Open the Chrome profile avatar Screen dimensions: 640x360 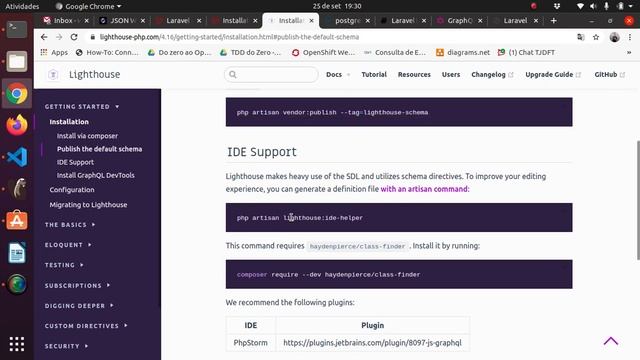click(x=614, y=37)
